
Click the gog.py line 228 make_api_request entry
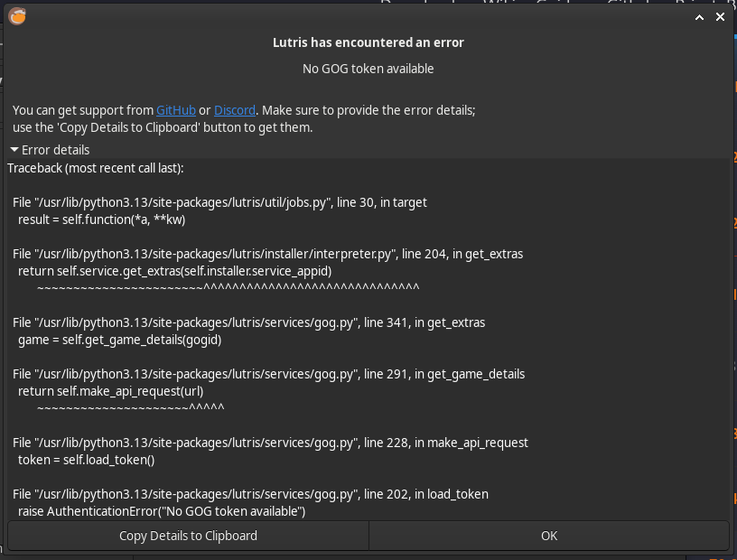coord(270,443)
